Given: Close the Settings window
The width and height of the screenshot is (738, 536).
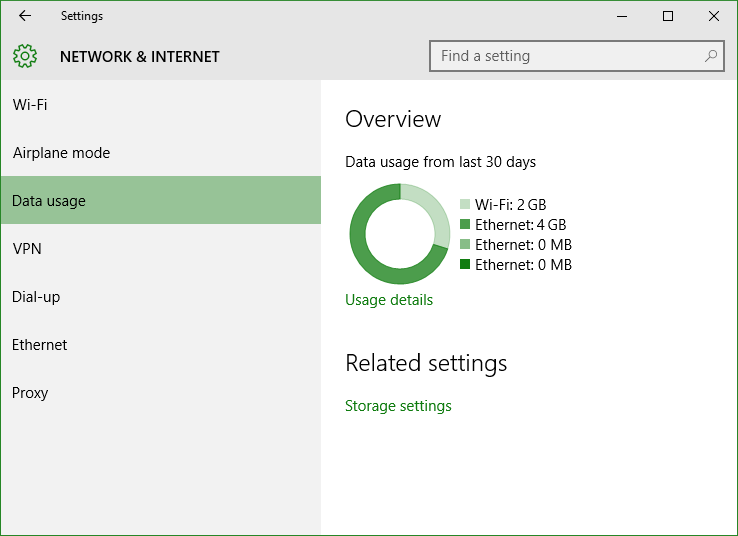Looking at the screenshot, I should pyautogui.click(x=714, y=16).
